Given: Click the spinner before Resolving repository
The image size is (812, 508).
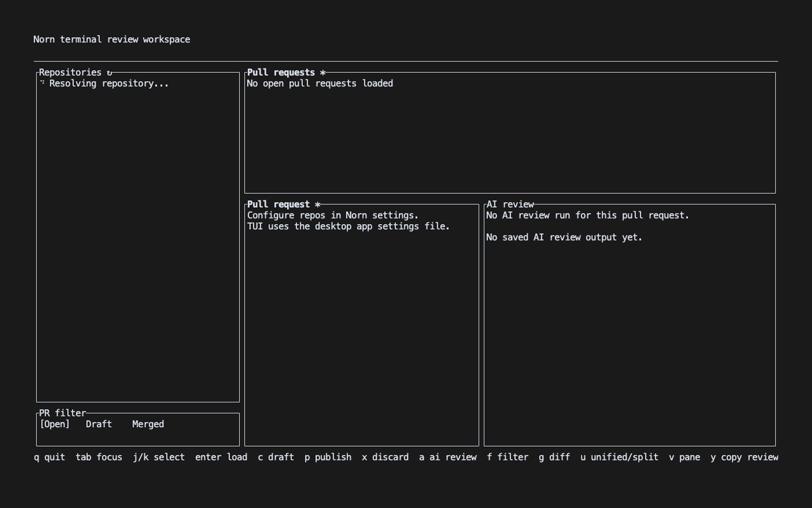Looking at the screenshot, I should 42,83.
